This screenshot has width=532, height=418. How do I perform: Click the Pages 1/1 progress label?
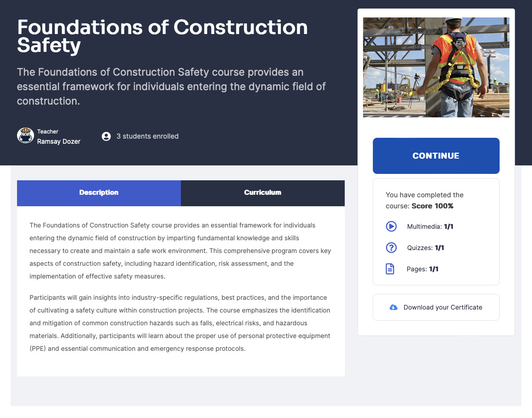point(423,269)
